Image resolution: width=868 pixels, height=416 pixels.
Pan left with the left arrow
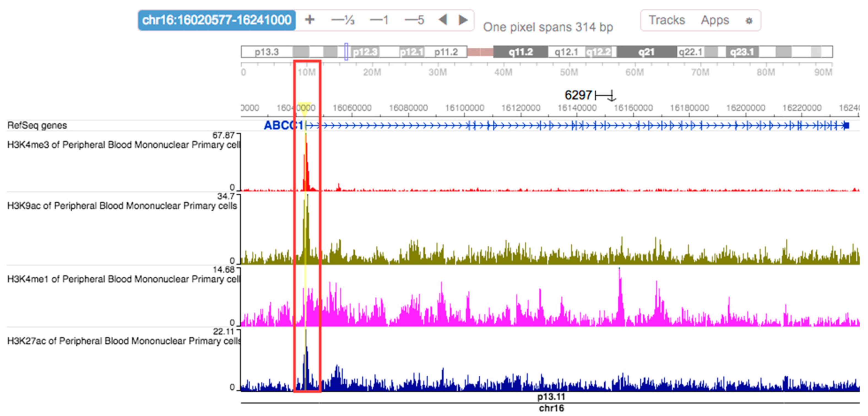pos(443,20)
